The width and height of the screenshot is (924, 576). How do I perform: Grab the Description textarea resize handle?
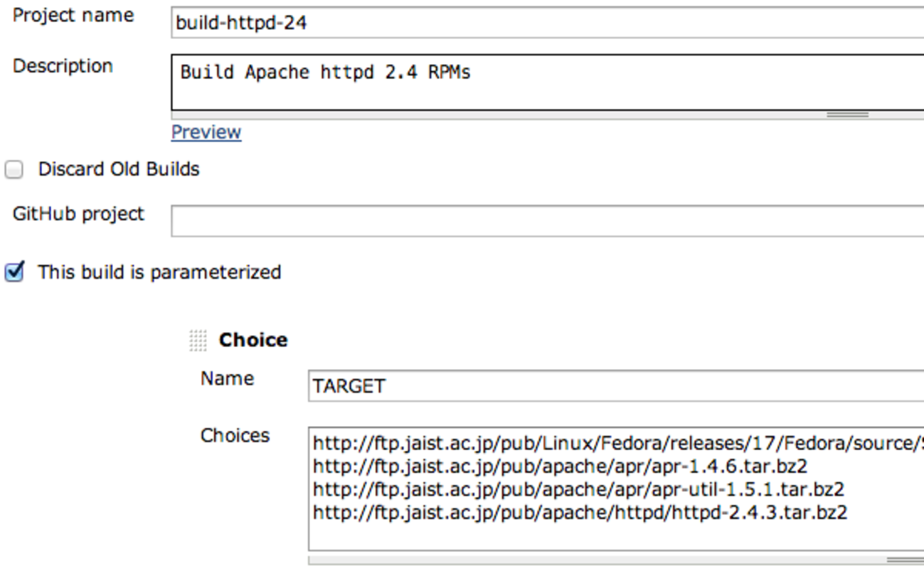point(847,114)
